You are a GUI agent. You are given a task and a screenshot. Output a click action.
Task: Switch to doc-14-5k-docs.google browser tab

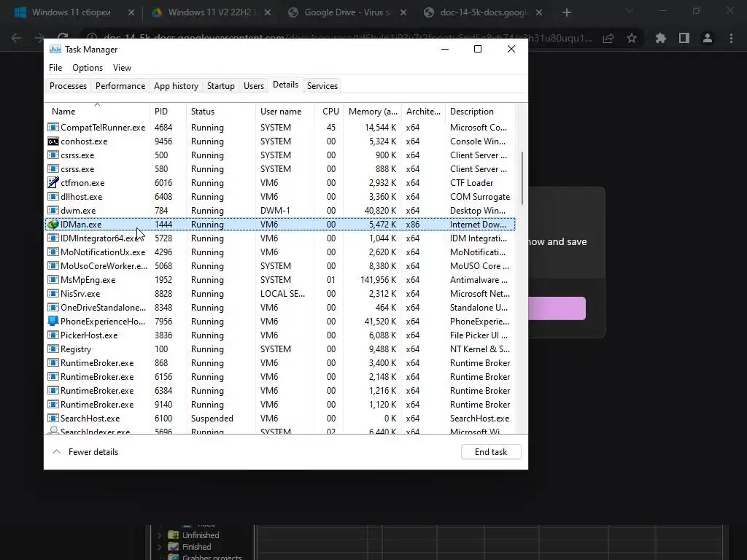point(484,12)
